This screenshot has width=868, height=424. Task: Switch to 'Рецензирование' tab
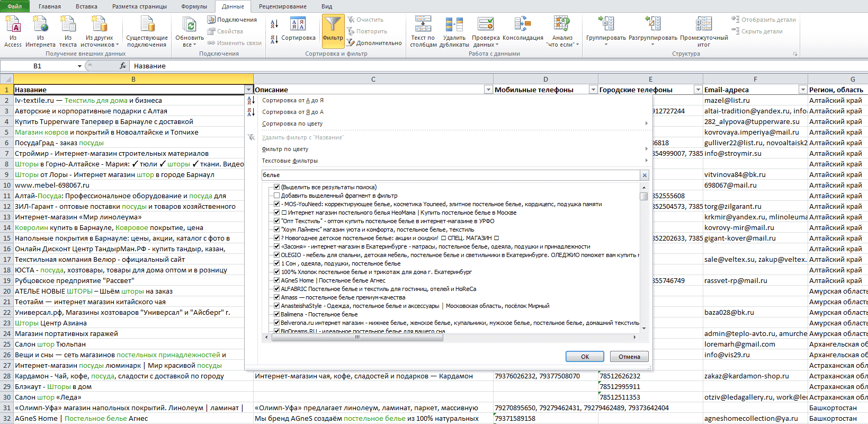[x=283, y=6]
